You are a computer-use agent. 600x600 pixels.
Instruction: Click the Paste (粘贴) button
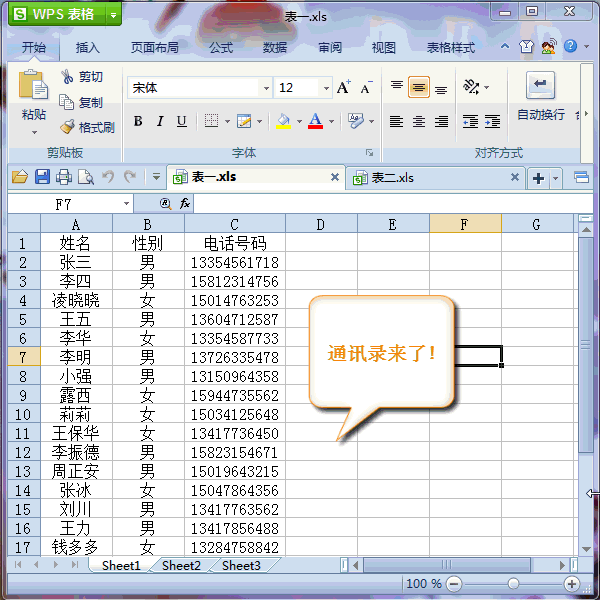point(34,100)
